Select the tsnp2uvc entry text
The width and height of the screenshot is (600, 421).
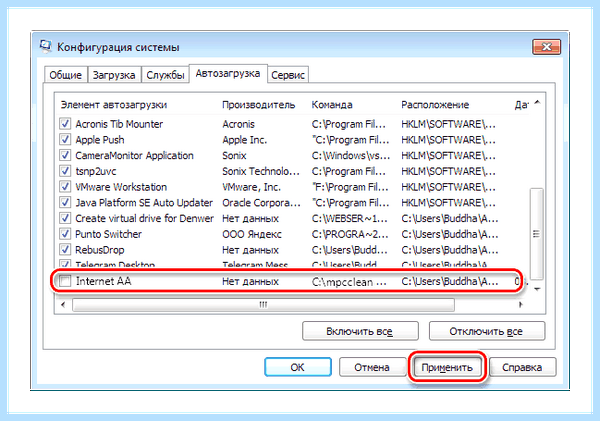click(96, 171)
